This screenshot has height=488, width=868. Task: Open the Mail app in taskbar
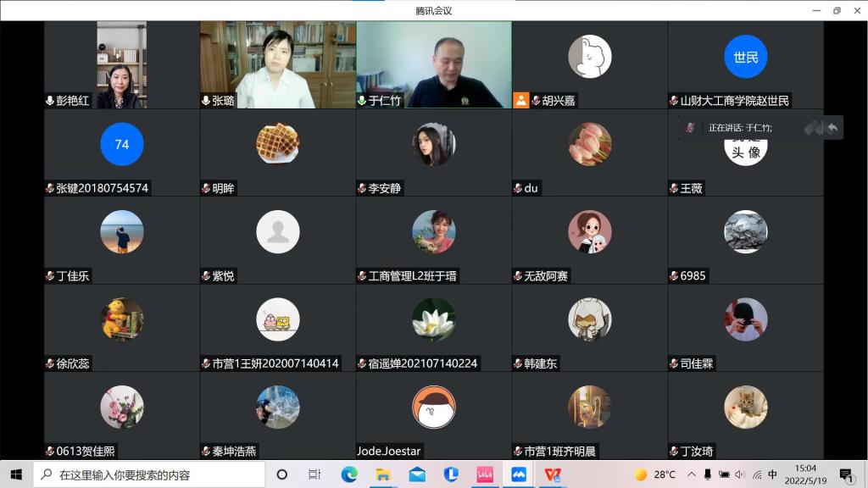click(417, 474)
